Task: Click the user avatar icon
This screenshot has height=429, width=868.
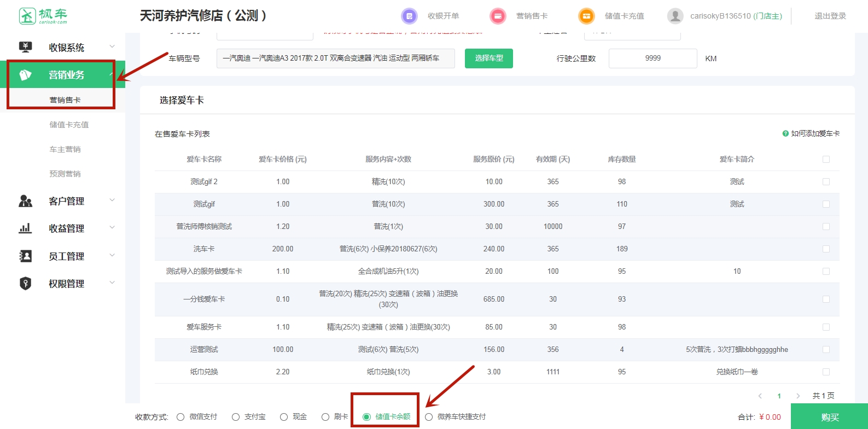Action: pyautogui.click(x=675, y=16)
